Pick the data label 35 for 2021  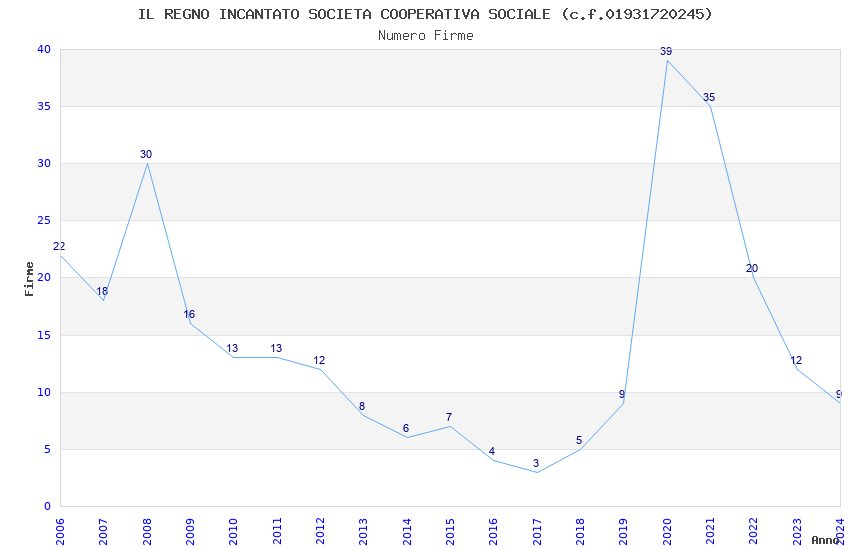point(709,98)
